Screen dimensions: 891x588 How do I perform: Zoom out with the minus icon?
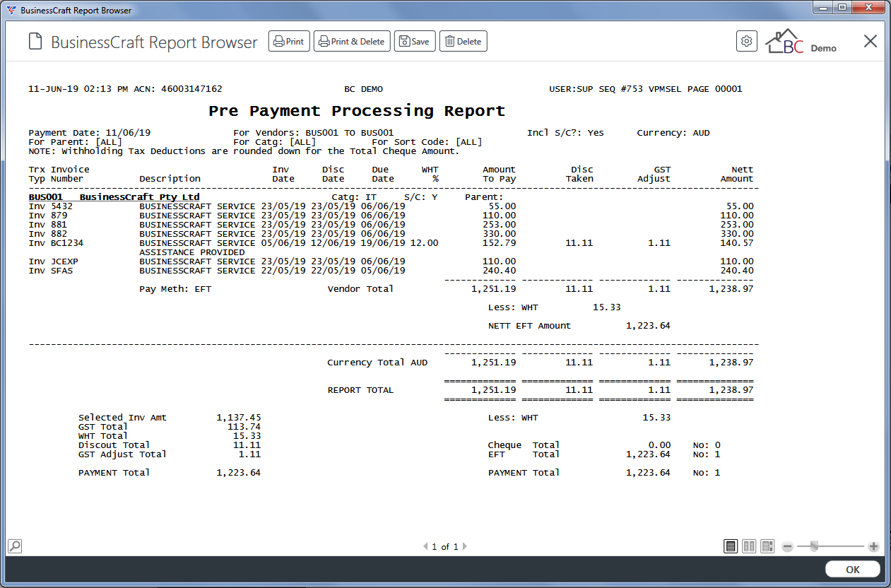[787, 546]
